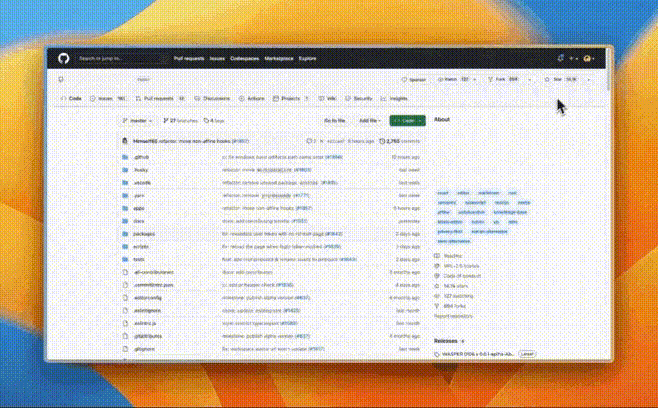Open Marketplace in top navigation

point(279,59)
